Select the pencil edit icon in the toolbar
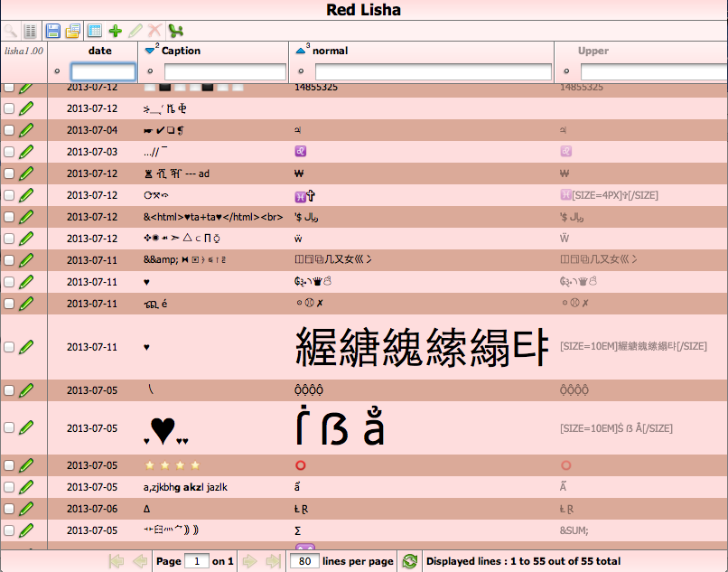 [134, 30]
